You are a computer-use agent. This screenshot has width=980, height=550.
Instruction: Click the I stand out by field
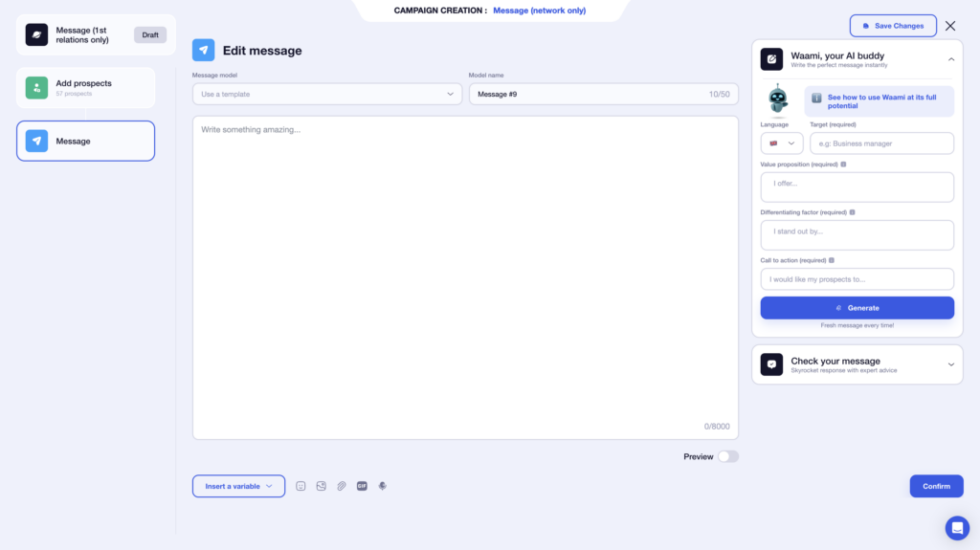[857, 235]
